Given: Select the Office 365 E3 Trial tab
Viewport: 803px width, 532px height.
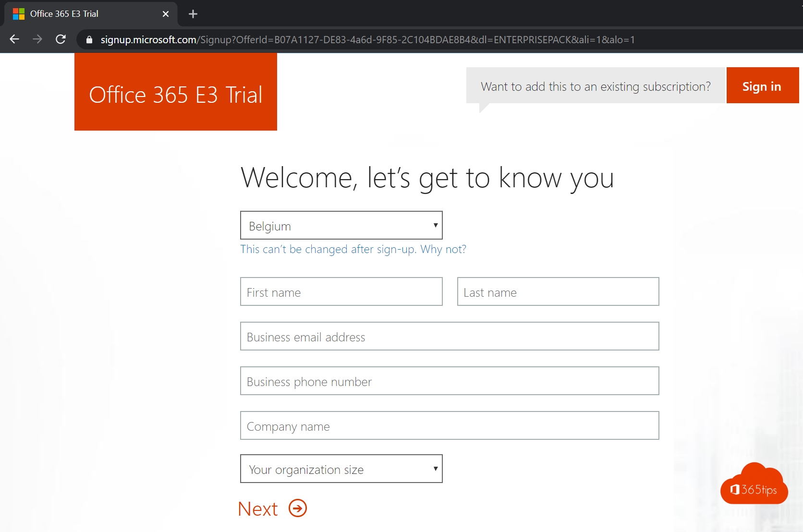Looking at the screenshot, I should point(91,14).
